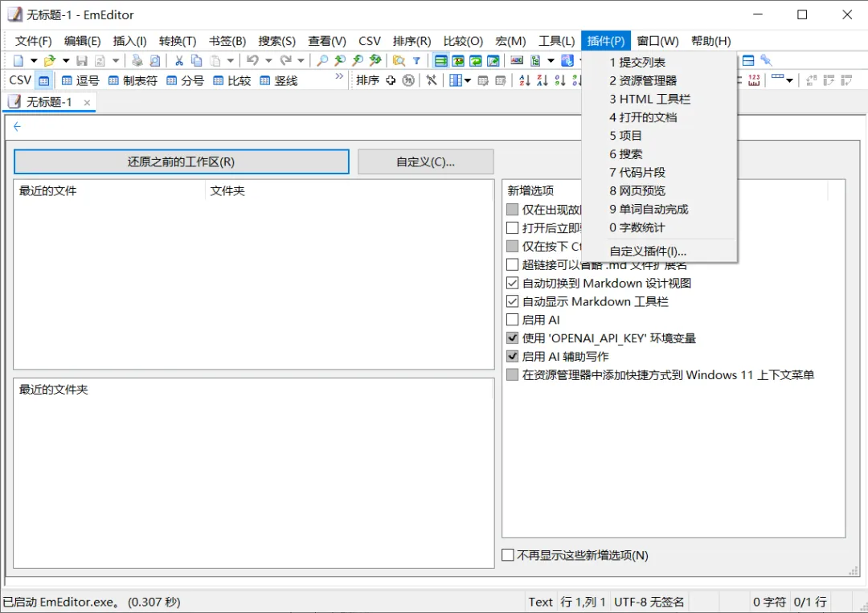Screen dimensions: 868x613
Task: Choose 自定义插件(I)... menu entry
Action: pos(659,251)
